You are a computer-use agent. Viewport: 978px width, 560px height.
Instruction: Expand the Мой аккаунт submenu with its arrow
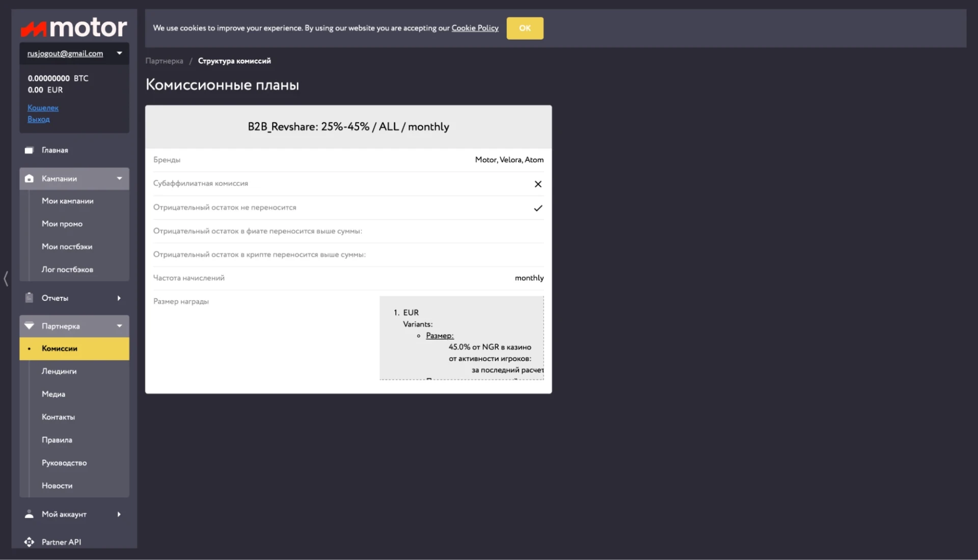[x=119, y=514]
